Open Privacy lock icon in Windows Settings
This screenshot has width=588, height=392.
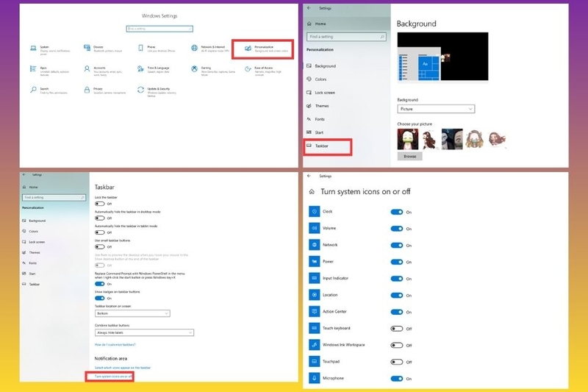87,90
